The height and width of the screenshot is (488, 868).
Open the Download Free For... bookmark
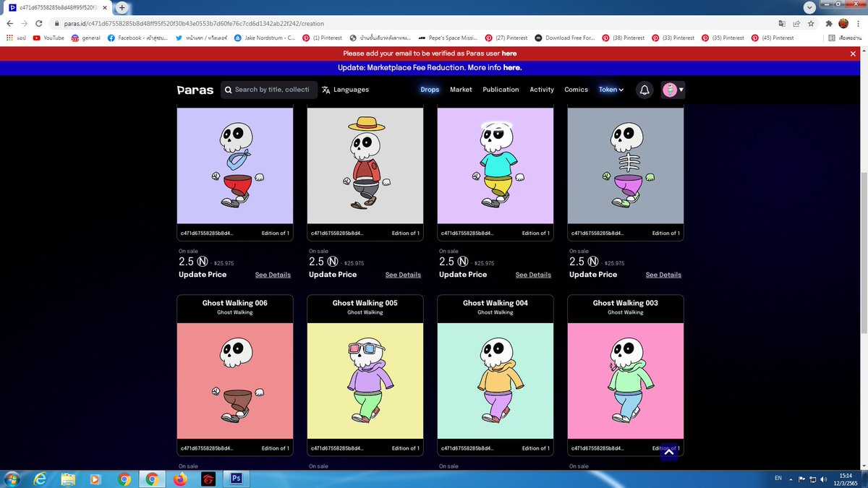tap(565, 38)
